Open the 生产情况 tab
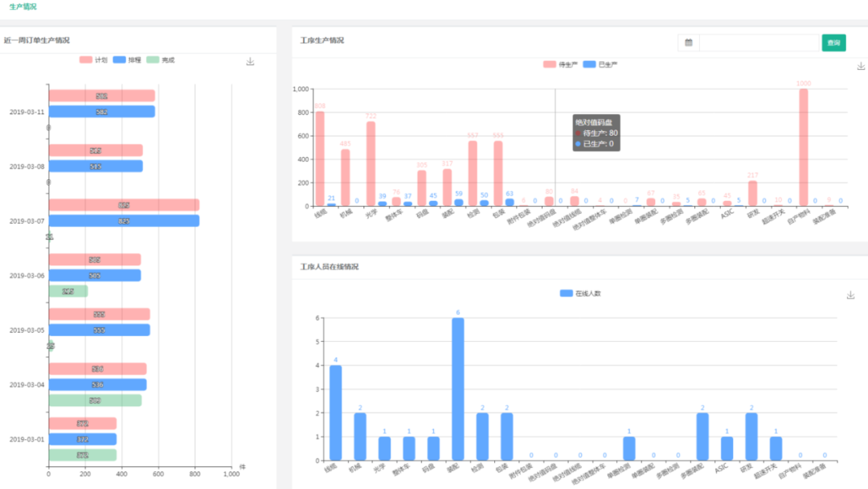The image size is (868, 489). (x=23, y=6)
